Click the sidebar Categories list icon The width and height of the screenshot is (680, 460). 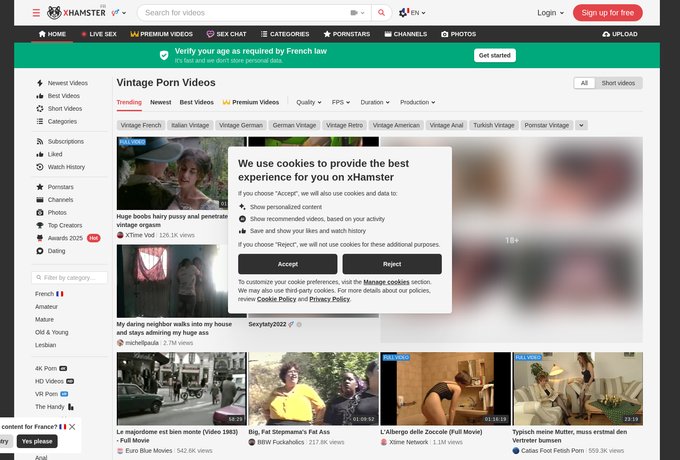coord(40,121)
